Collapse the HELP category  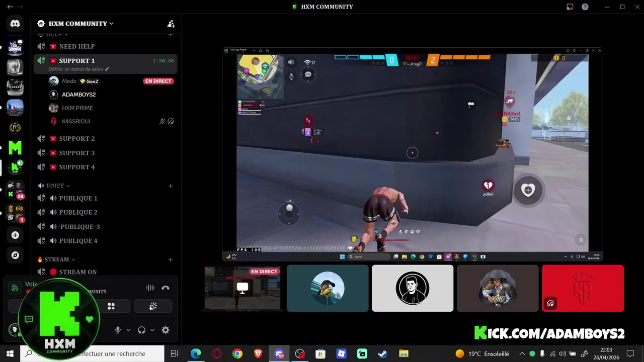(53, 34)
